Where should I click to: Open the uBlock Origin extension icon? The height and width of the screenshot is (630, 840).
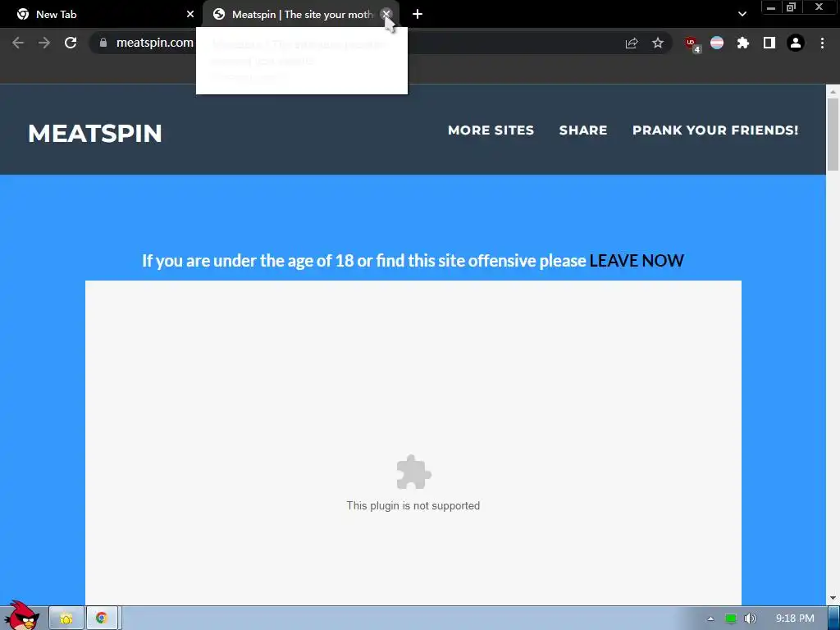click(x=692, y=43)
